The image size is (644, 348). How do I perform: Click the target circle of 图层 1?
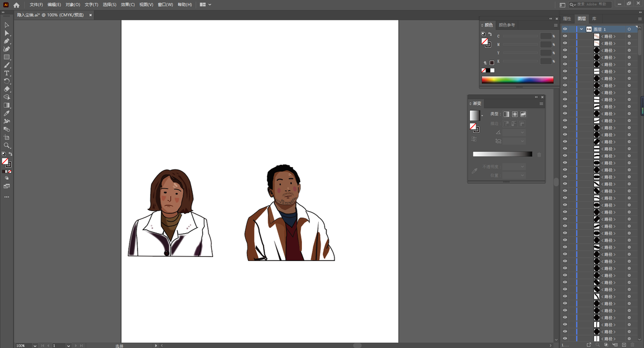point(629,29)
